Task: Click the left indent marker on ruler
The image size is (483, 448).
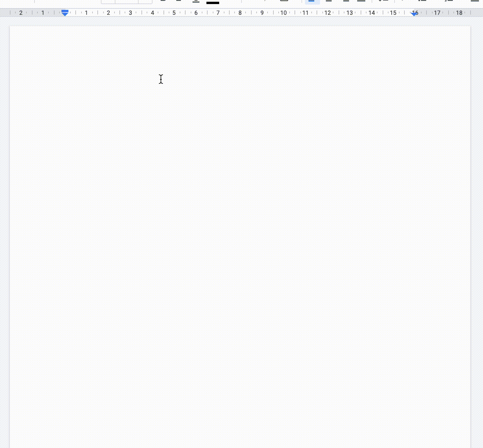Action: click(65, 13)
